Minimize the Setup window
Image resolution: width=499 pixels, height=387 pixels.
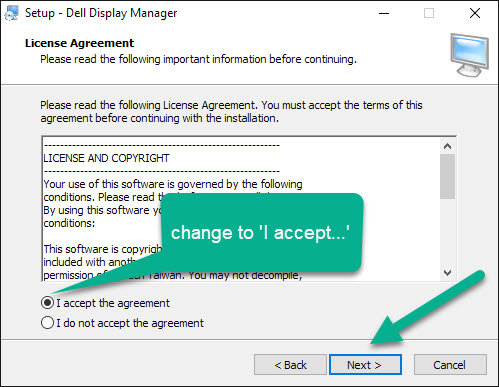click(x=384, y=13)
